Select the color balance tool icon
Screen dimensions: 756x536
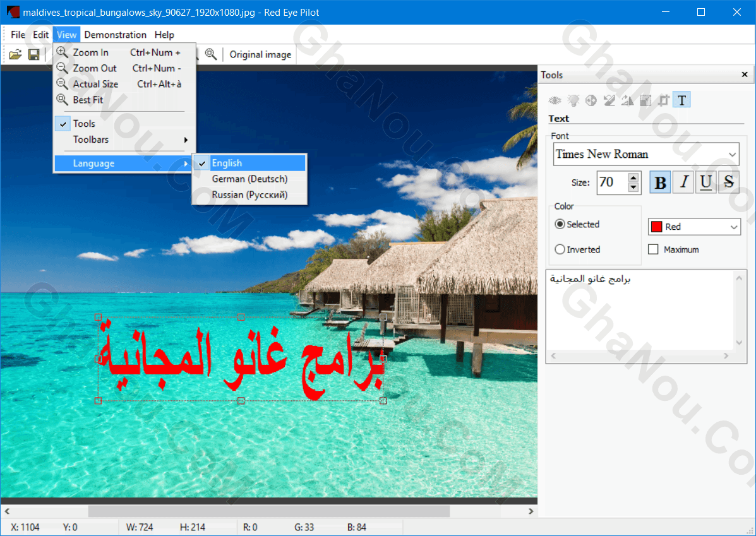pos(591,100)
